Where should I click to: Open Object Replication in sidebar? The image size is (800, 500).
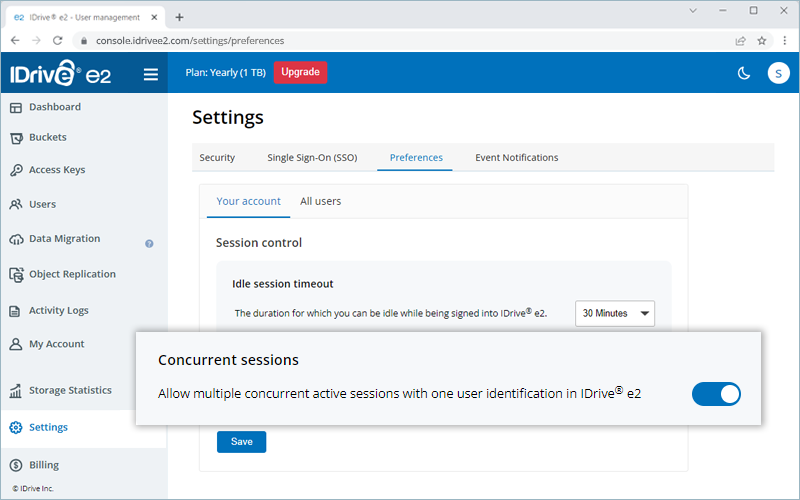coord(71,274)
